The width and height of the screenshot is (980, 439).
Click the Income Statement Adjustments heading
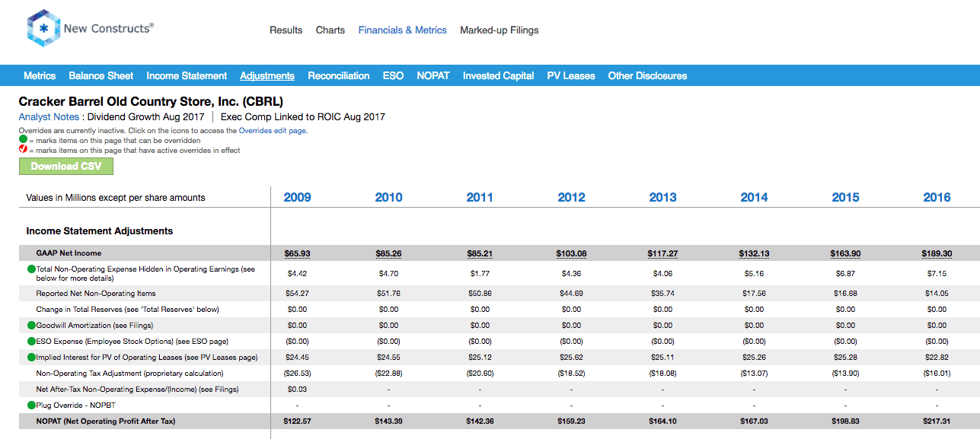tap(100, 231)
